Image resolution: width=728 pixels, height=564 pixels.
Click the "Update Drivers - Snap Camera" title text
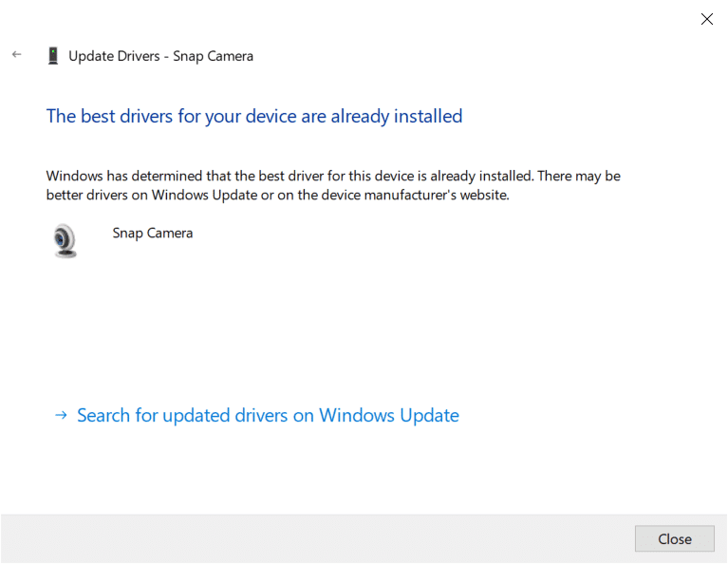tap(160, 56)
